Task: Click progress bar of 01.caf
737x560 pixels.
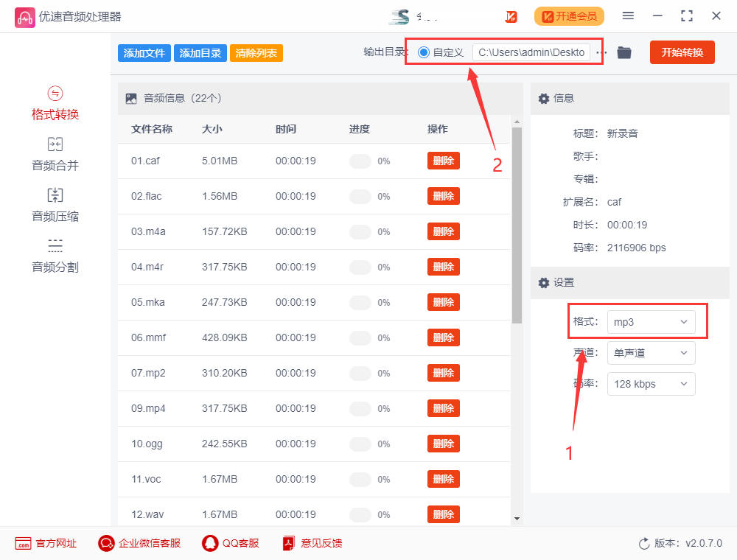Action: pos(360,161)
